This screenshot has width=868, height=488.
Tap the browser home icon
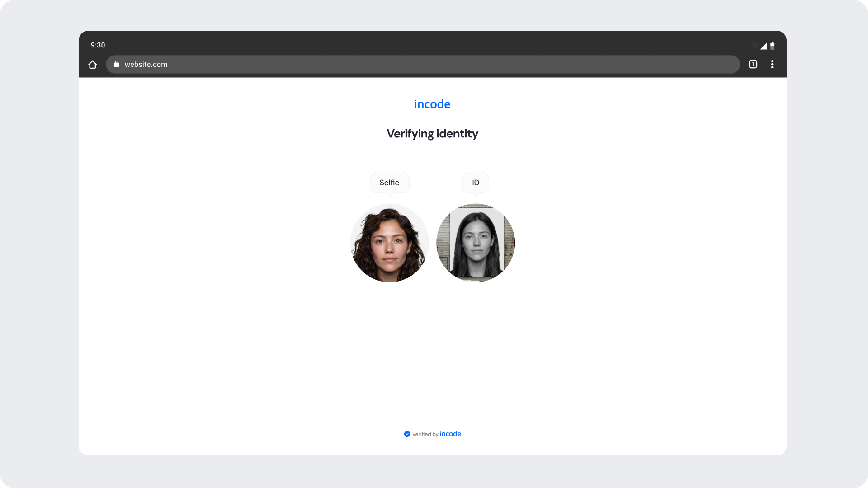pos(93,65)
